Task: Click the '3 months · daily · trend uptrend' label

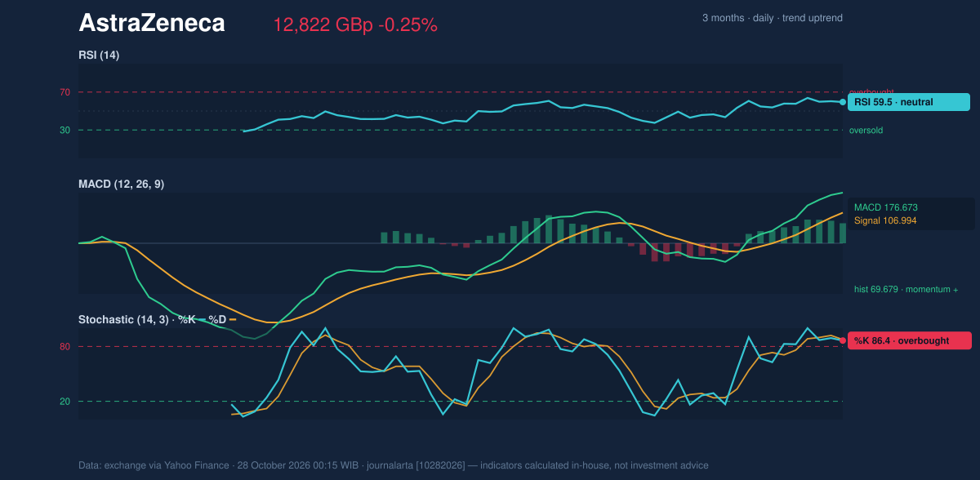Action: [x=773, y=18]
